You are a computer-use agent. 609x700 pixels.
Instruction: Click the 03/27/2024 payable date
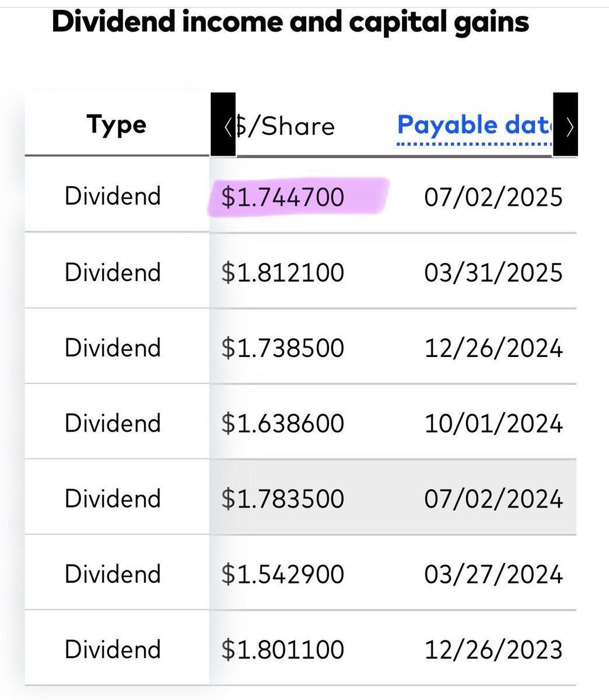494,574
